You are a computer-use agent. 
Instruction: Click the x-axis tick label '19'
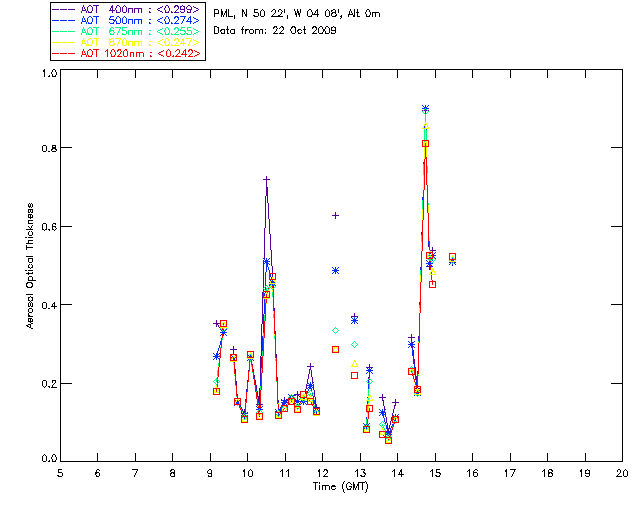pos(585,473)
